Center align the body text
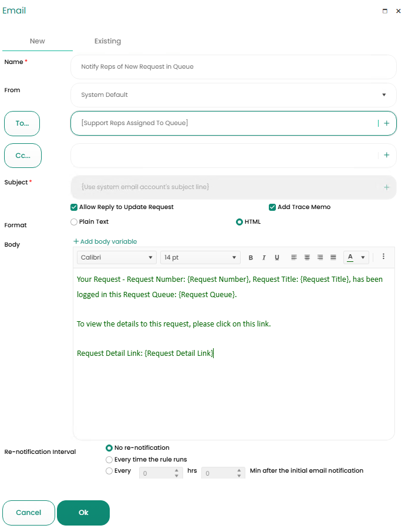Screen dimensions: 405x532 click(307, 258)
